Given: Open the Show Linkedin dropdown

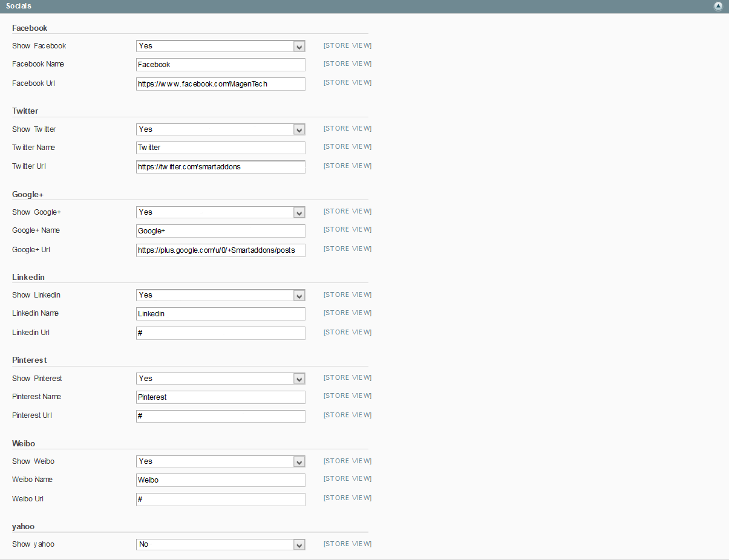Looking at the screenshot, I should point(221,295).
